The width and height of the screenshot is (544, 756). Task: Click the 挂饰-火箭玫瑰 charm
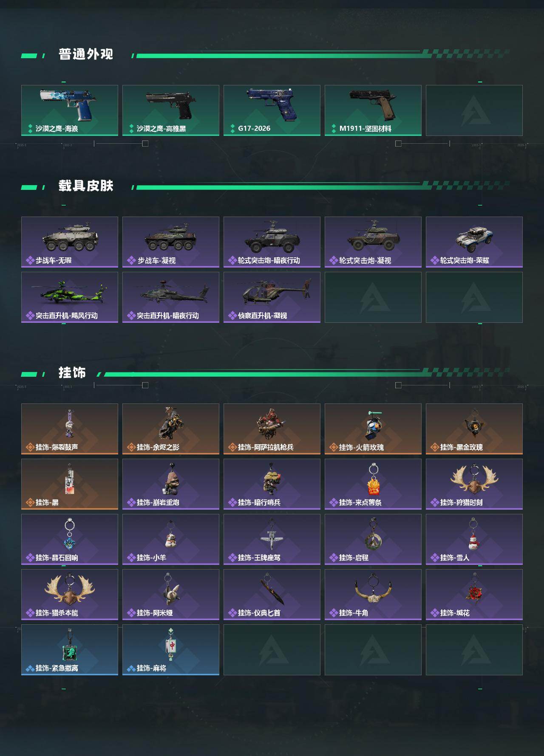(373, 429)
